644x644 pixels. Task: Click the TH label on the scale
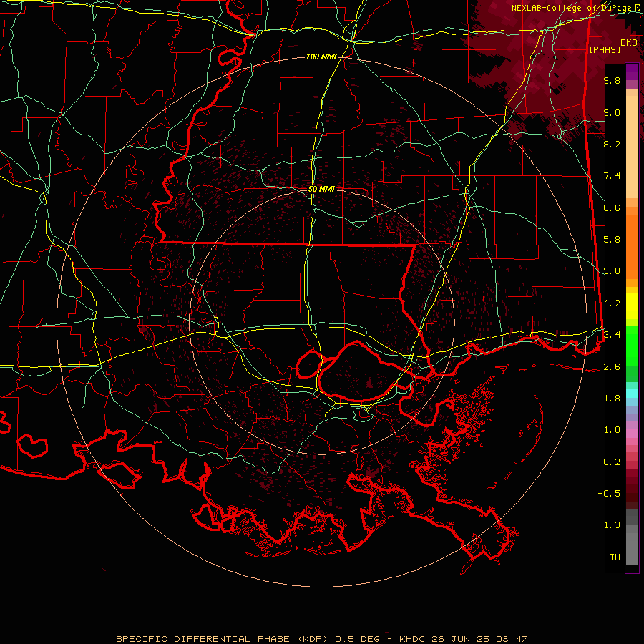coord(615,557)
